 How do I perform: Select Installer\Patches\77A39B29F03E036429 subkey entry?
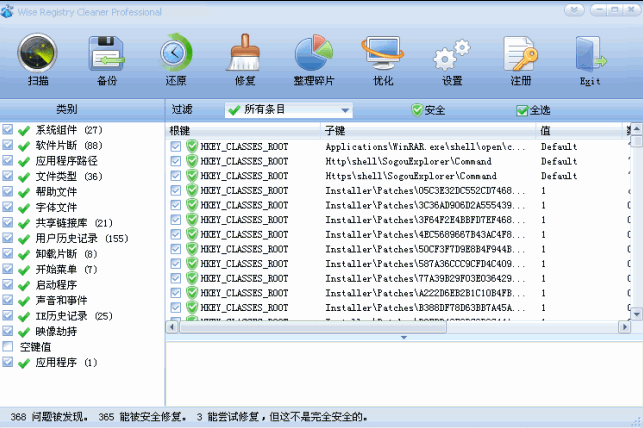(425, 278)
